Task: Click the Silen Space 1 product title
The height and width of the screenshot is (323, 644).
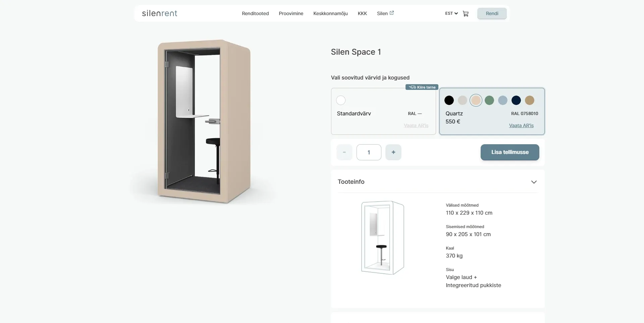Action: pos(356,52)
